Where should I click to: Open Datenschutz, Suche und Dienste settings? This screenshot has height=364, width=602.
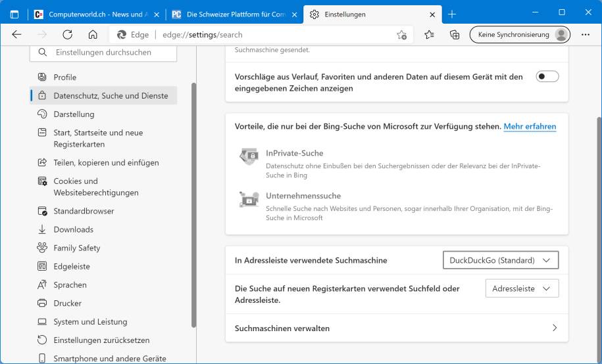(103, 95)
